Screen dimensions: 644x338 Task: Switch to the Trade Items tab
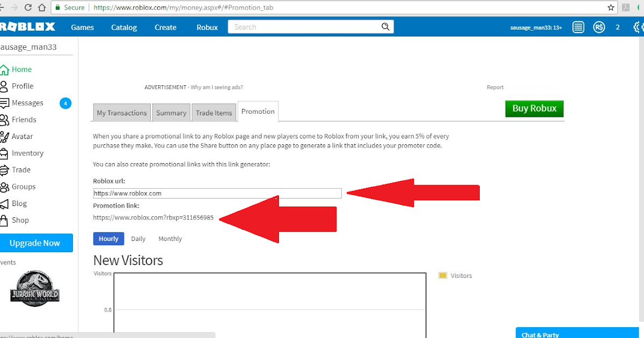(x=214, y=113)
